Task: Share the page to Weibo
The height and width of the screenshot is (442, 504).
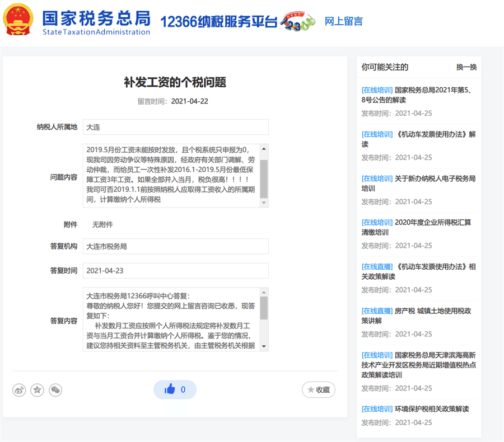Action: 19,390
